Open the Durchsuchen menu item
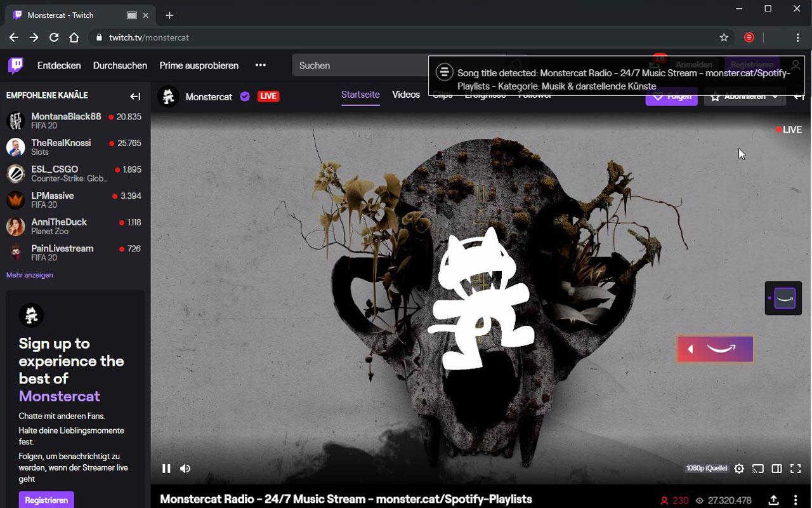Image resolution: width=812 pixels, height=508 pixels. pos(120,65)
